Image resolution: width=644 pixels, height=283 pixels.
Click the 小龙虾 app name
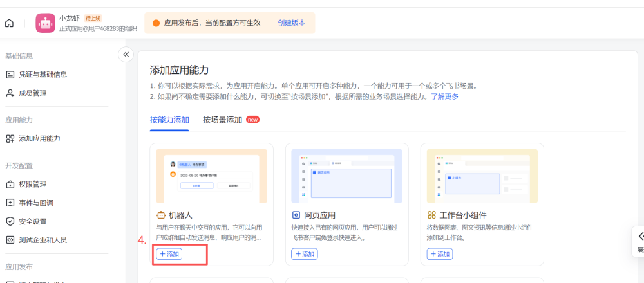tap(70, 18)
